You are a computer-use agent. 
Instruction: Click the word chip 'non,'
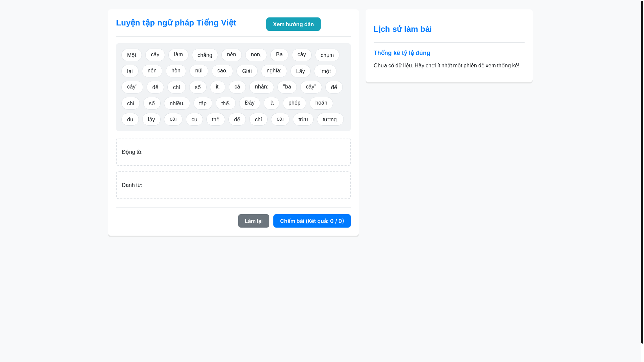tap(256, 55)
